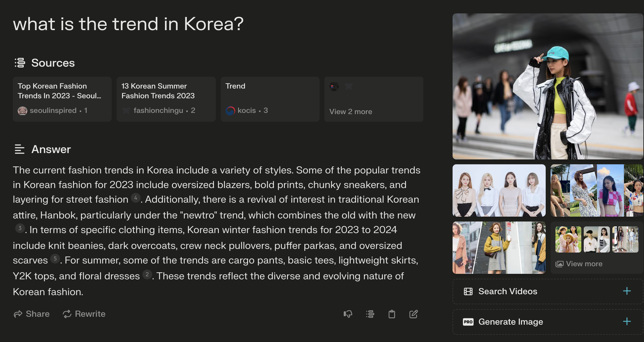The width and height of the screenshot is (644, 342).
Task: Click citation number 4 in the answer
Action: (136, 198)
